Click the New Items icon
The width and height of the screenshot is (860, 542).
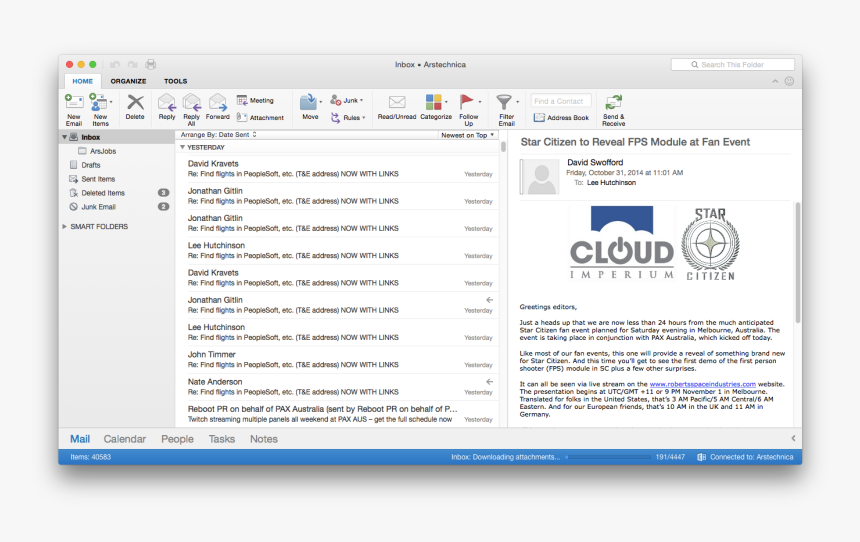tap(98, 102)
